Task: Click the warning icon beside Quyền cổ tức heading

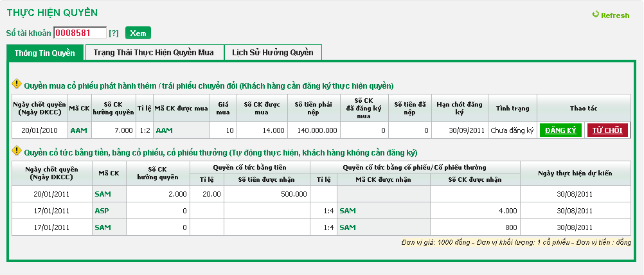Action: tap(17, 152)
